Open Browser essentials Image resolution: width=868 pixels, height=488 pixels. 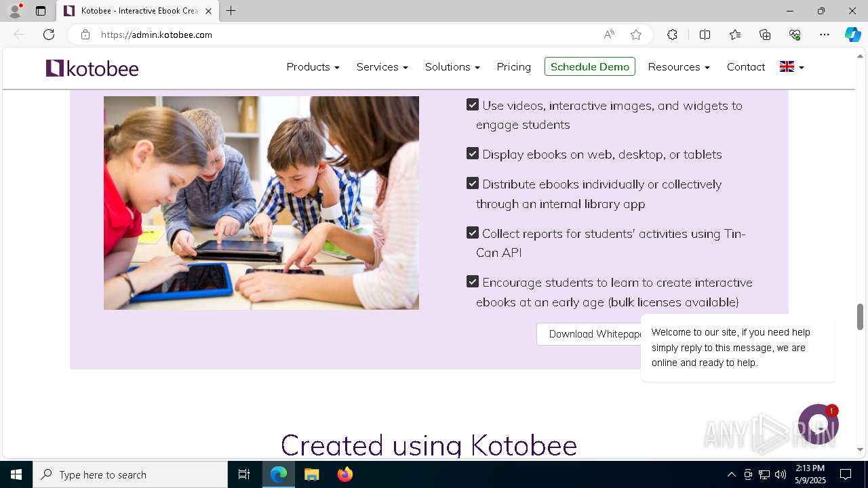pos(795,35)
